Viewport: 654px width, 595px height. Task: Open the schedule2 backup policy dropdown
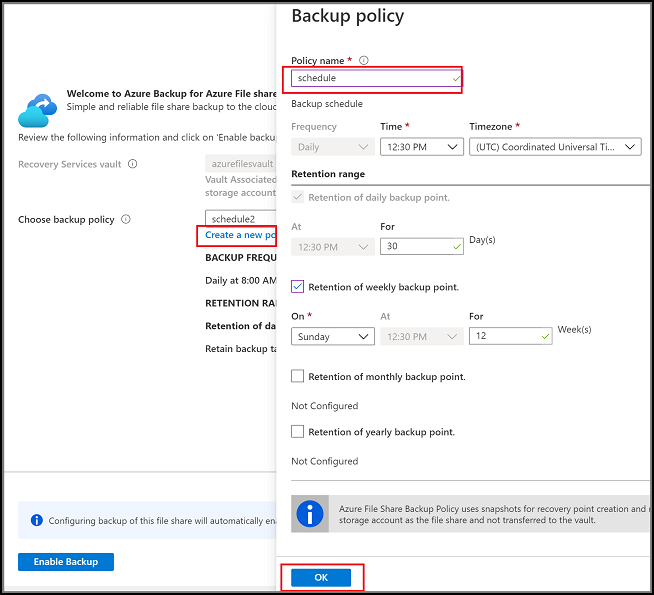coord(241,218)
